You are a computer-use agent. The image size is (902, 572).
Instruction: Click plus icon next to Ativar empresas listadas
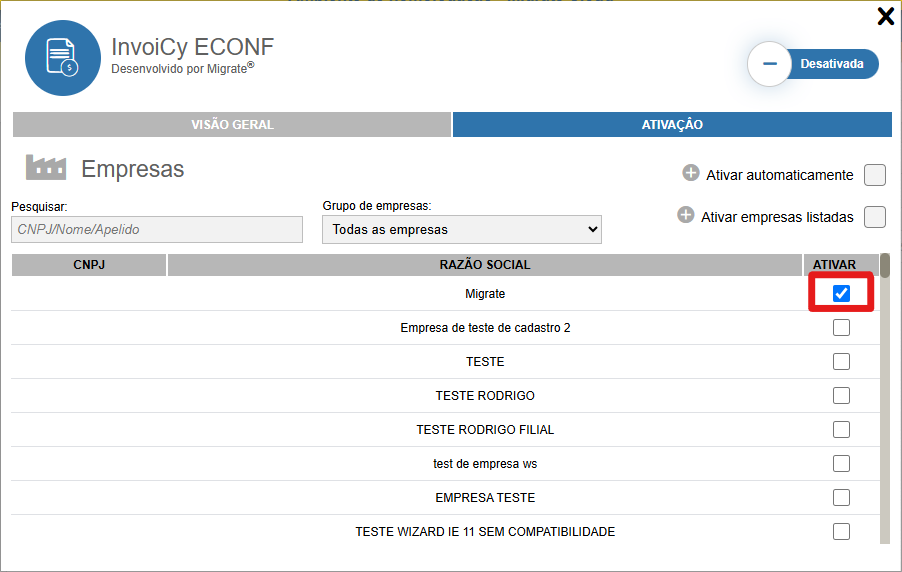click(686, 215)
